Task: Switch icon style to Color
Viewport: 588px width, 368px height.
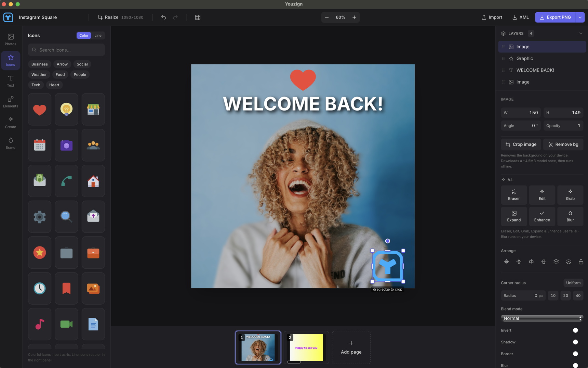Action: 84,36
